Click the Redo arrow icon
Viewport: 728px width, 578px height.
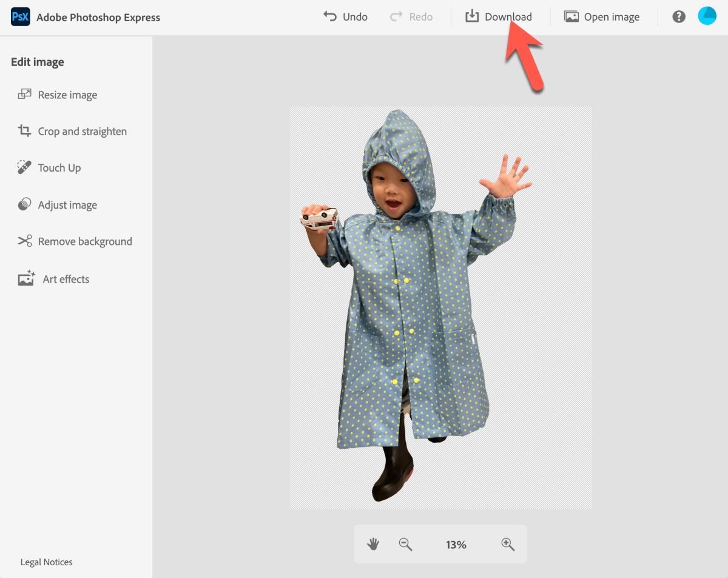coord(396,16)
